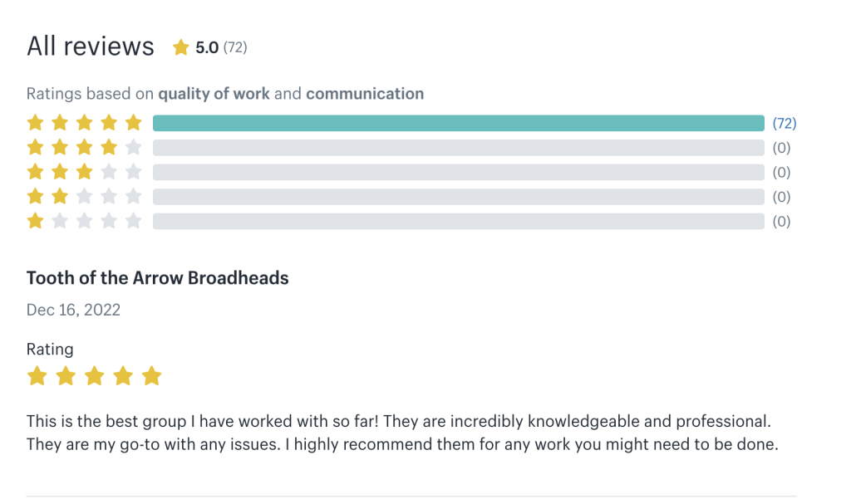
Task: Click the four-star row rating icons
Action: [x=84, y=148]
